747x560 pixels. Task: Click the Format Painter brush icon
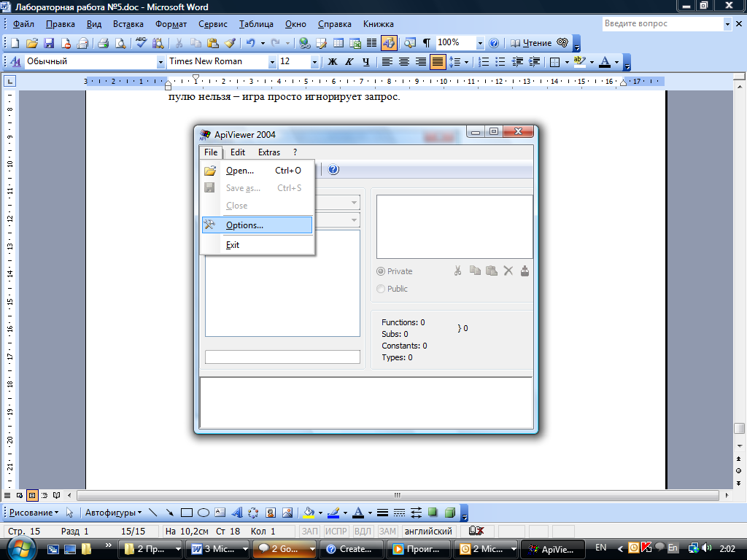[230, 43]
